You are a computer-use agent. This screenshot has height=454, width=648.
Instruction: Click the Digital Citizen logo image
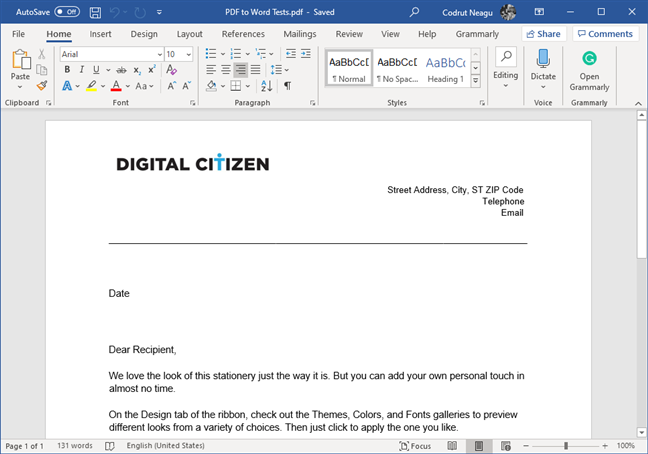pyautogui.click(x=193, y=163)
